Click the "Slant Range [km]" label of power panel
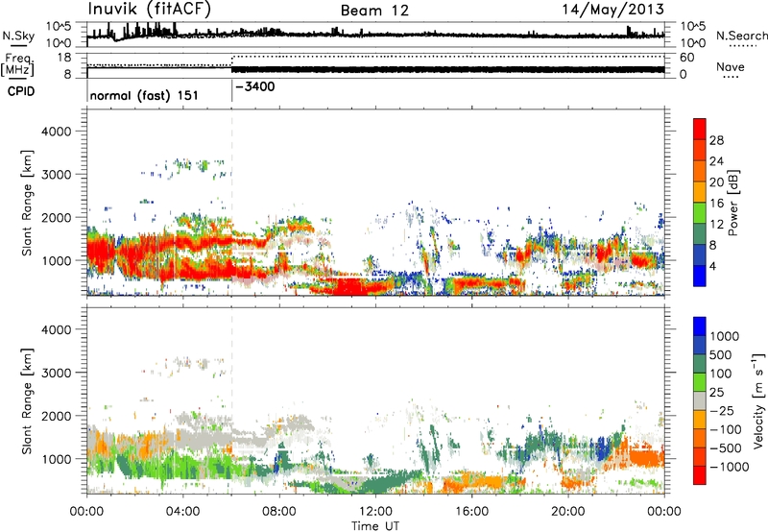The image size is (768, 532). (27, 203)
